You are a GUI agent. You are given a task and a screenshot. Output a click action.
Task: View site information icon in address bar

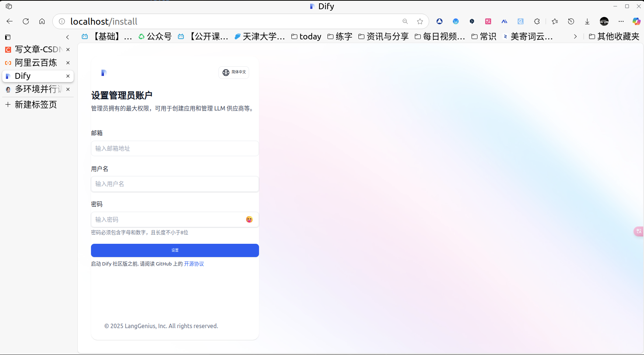coord(62,21)
